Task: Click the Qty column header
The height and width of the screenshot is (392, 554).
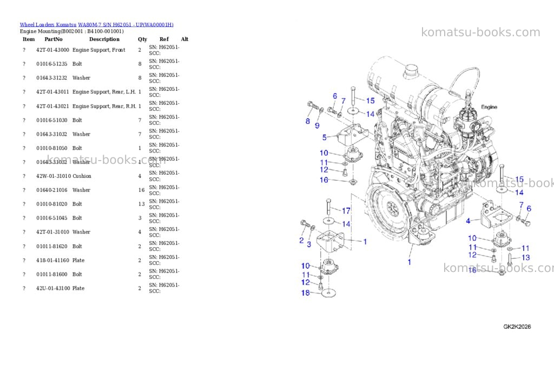Action: click(142, 39)
